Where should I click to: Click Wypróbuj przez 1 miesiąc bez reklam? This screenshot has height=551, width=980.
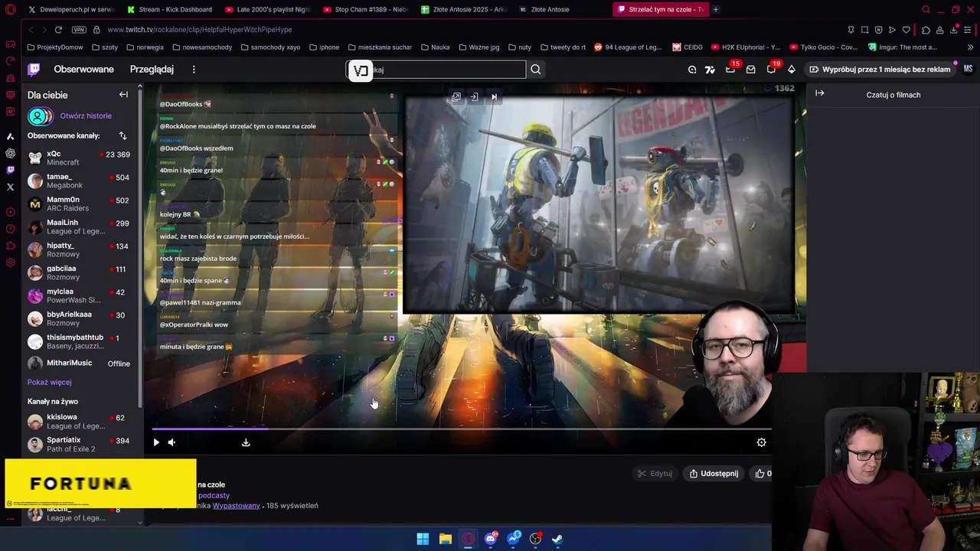click(x=880, y=70)
